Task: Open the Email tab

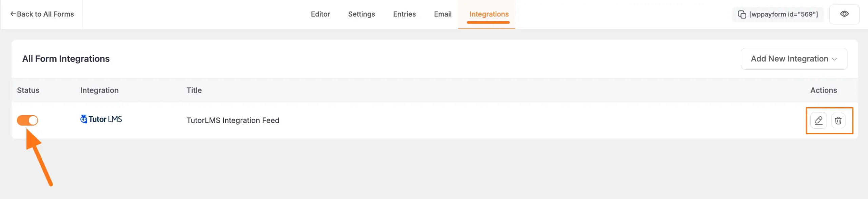Action: (442, 14)
